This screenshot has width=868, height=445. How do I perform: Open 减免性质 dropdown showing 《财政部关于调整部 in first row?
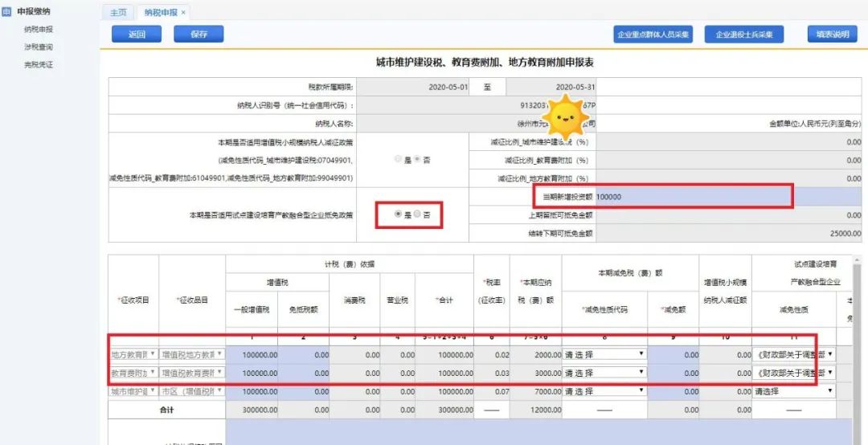793,353
